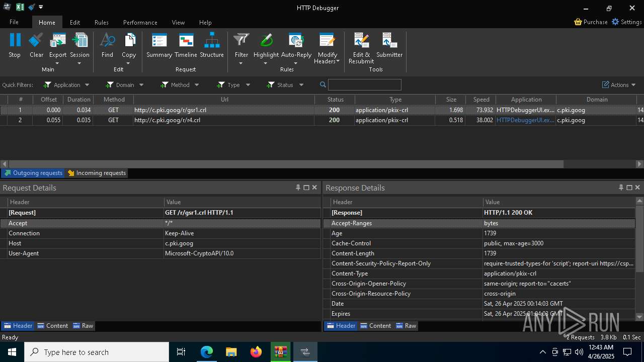Viewport: 644px width, 362px height.
Task: Click in the quick filter search field
Action: pyautogui.click(x=365, y=85)
